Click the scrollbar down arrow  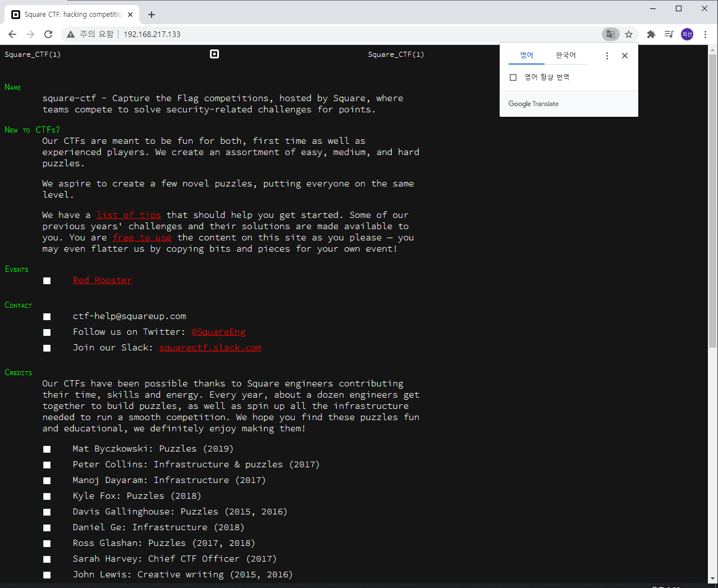click(x=712, y=578)
